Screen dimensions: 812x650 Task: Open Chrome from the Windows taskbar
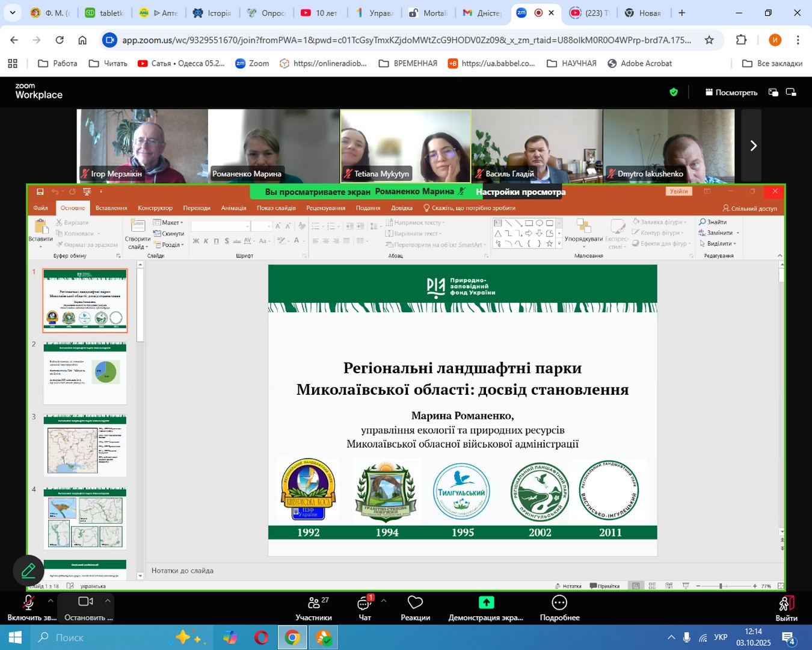292,637
